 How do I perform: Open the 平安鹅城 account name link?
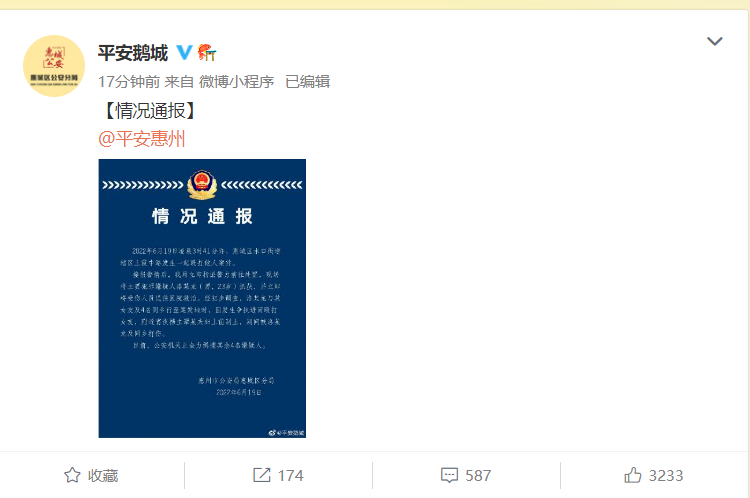[133, 53]
